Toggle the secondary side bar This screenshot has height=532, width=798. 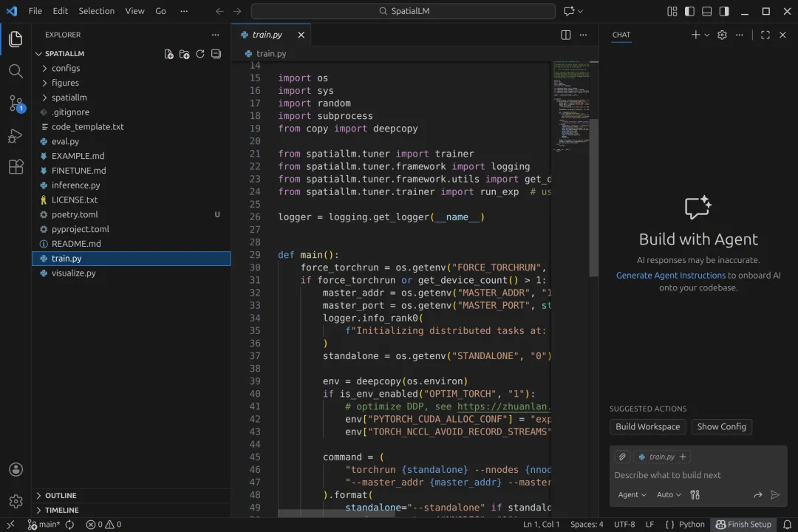724,11
